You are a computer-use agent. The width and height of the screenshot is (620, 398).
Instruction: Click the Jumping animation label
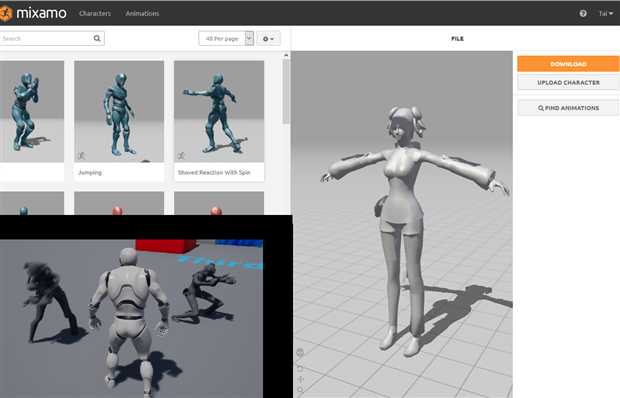[90, 173]
